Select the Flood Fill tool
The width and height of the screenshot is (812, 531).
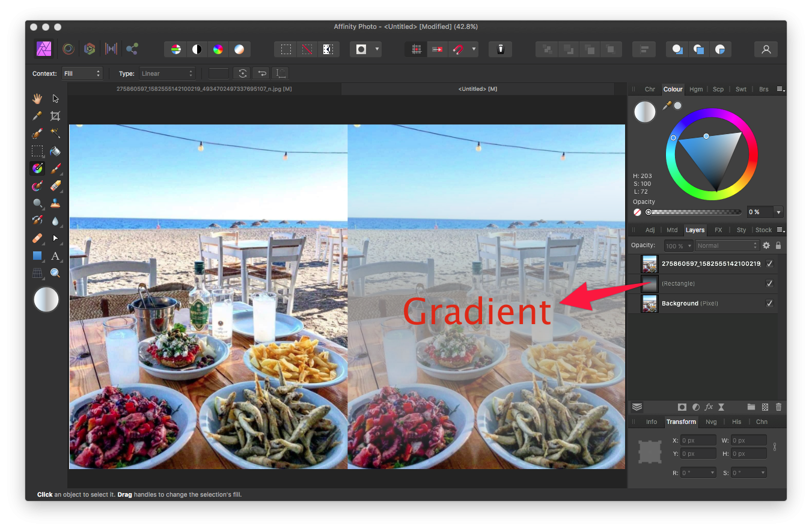point(55,151)
